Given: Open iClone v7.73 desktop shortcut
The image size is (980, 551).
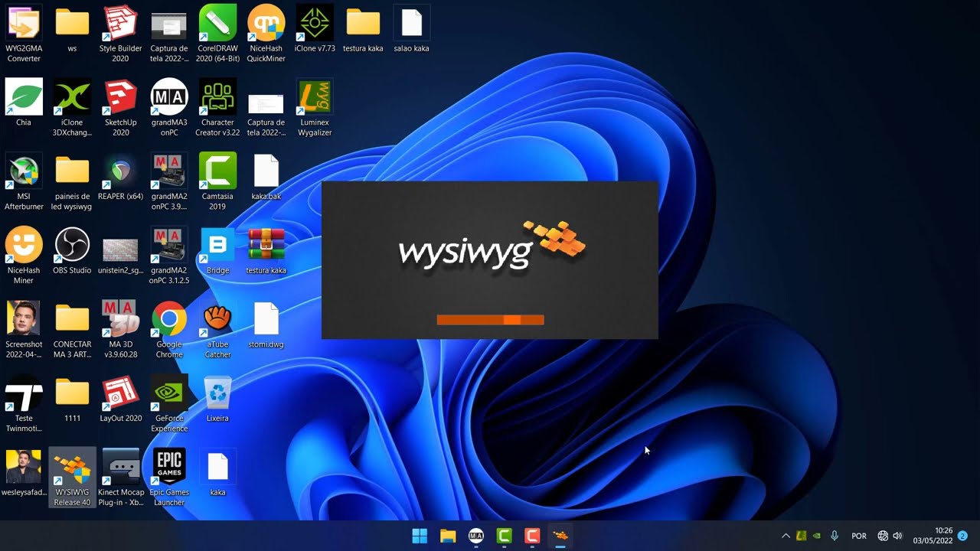Looking at the screenshot, I should [x=315, y=29].
